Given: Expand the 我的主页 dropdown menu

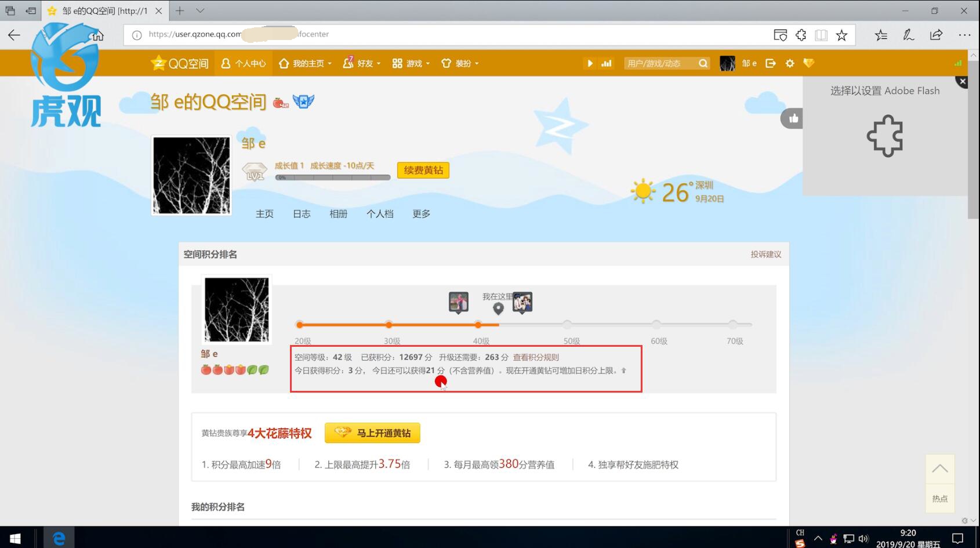Looking at the screenshot, I should pos(305,63).
